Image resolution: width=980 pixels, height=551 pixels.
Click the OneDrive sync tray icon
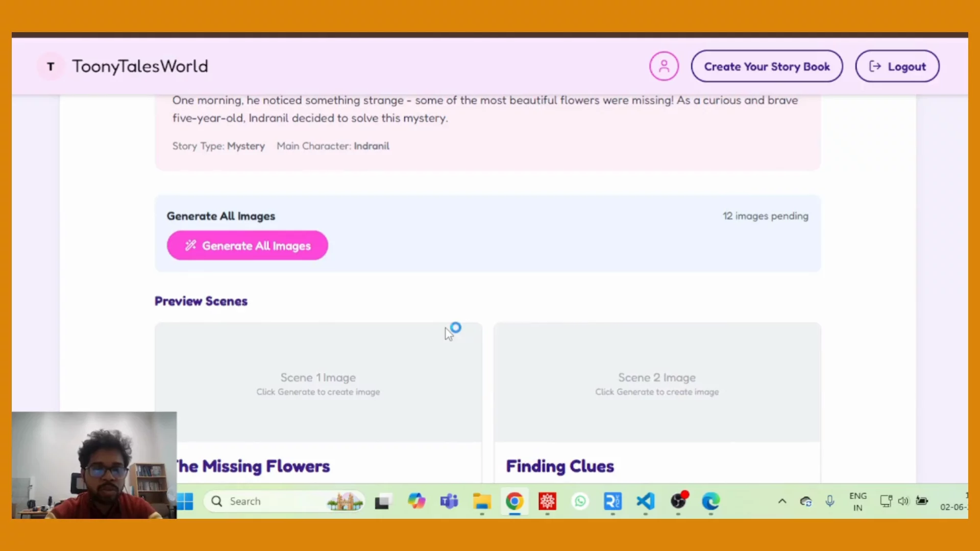806,502
